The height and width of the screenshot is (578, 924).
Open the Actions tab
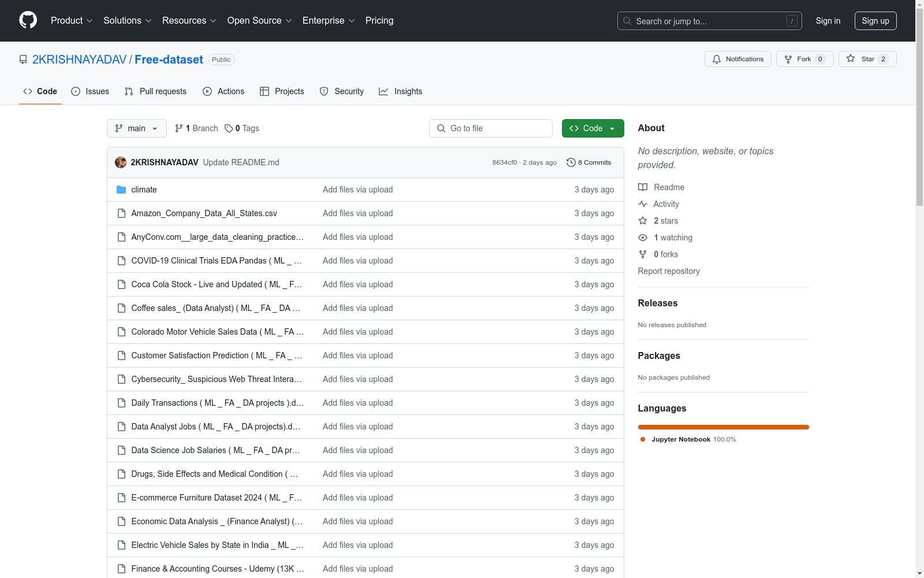(223, 91)
